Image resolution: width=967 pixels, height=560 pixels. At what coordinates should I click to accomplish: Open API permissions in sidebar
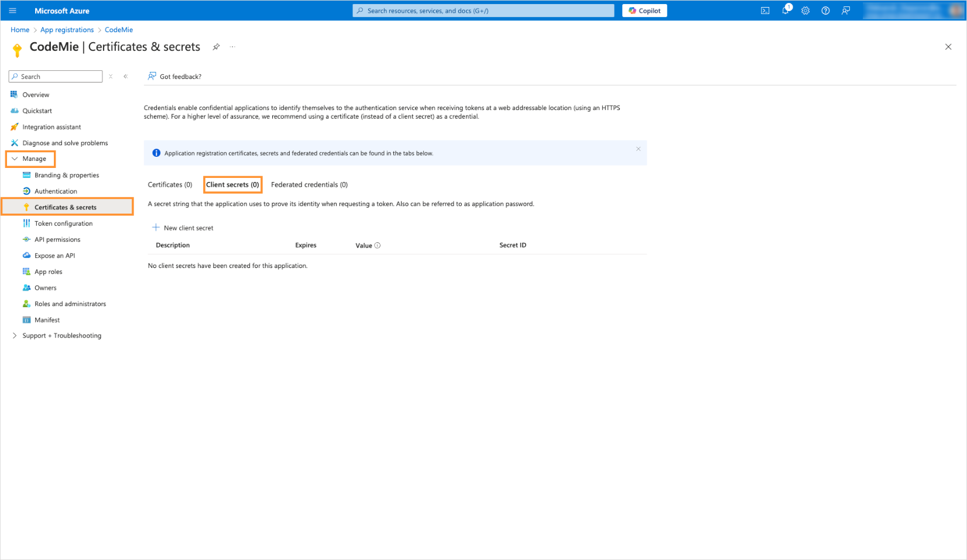pos(57,239)
